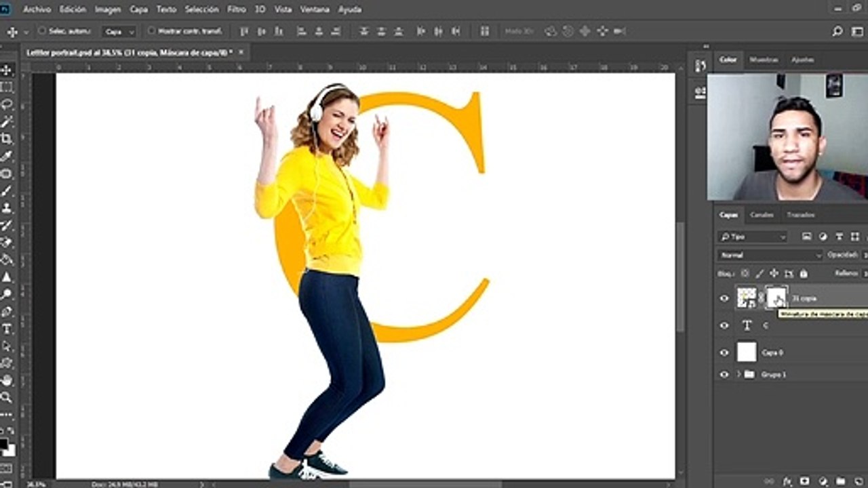Switch to the Canales tab
The height and width of the screenshot is (488, 868).
pos(762,215)
